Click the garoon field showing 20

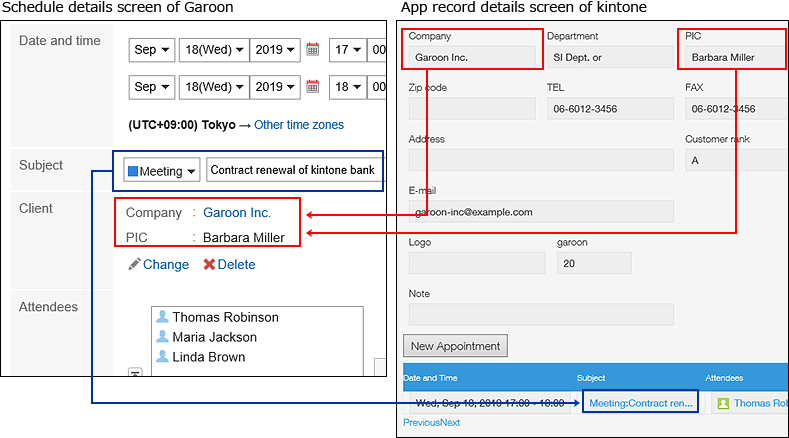[594, 263]
